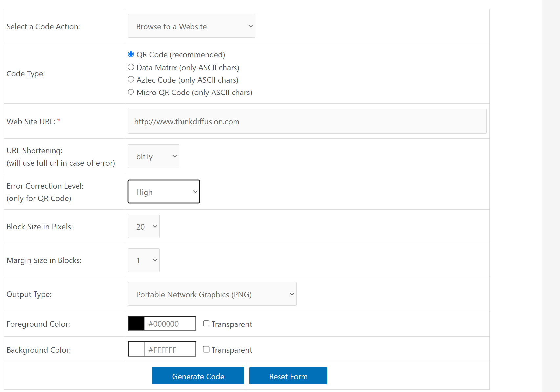Enable Transparent for Background Color

pyautogui.click(x=206, y=349)
